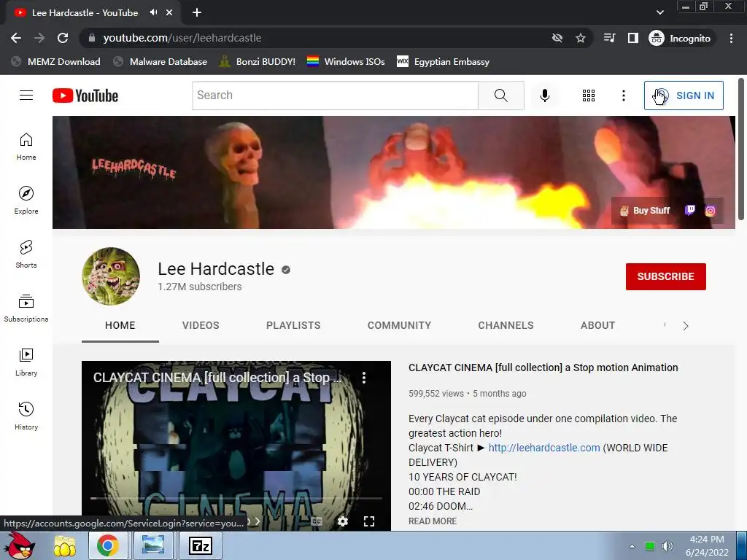Enter fullscreen on the featured video
This screenshot has width=747, height=560.
(x=368, y=521)
